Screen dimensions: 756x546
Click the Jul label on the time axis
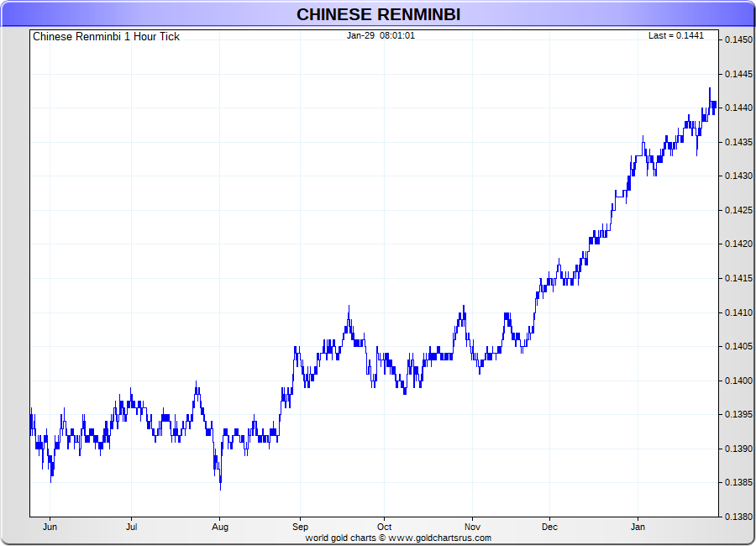pos(131,528)
